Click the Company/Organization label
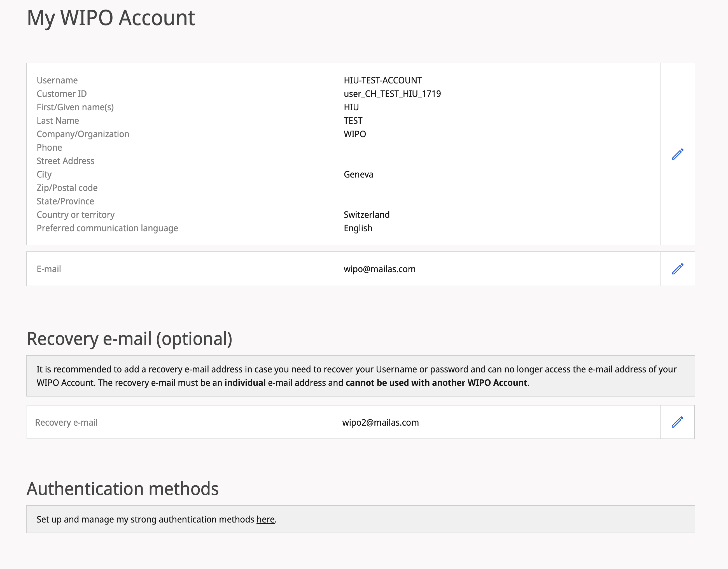 tap(83, 134)
